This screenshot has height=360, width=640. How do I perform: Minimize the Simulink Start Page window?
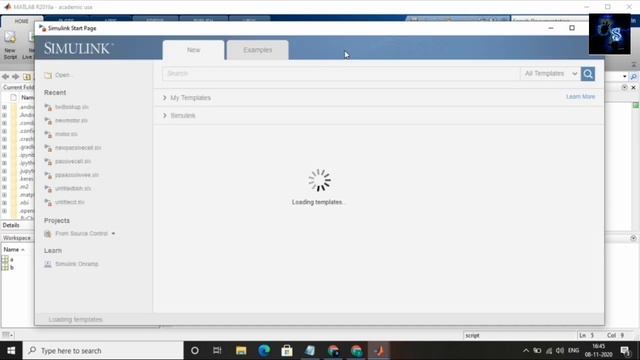pyautogui.click(x=551, y=28)
